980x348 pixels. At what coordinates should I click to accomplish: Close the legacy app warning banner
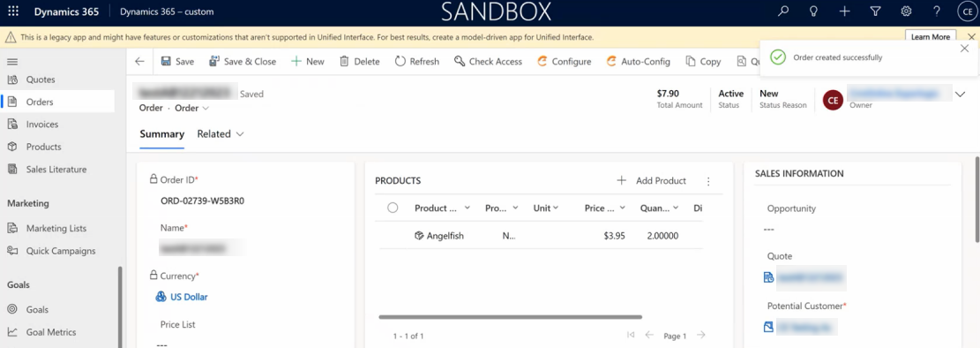(971, 37)
